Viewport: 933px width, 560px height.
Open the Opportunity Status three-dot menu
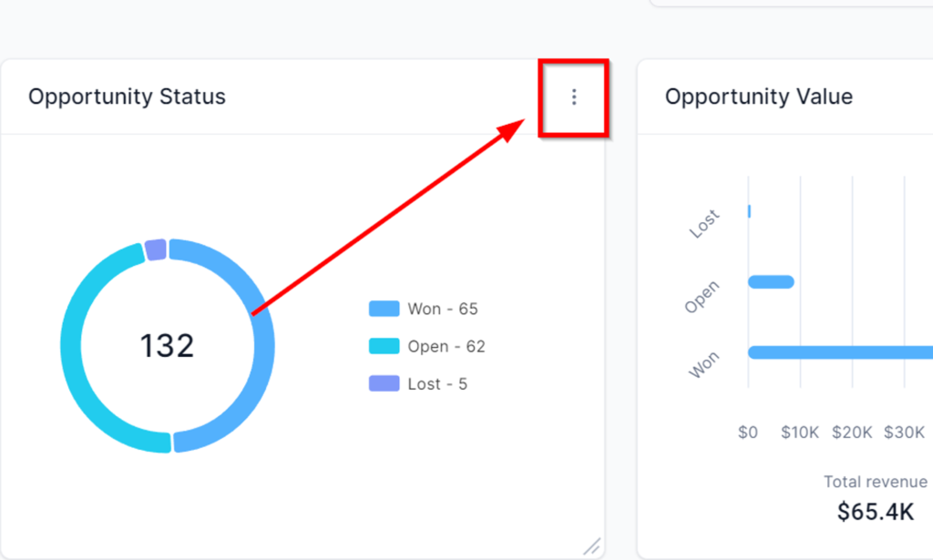(574, 97)
